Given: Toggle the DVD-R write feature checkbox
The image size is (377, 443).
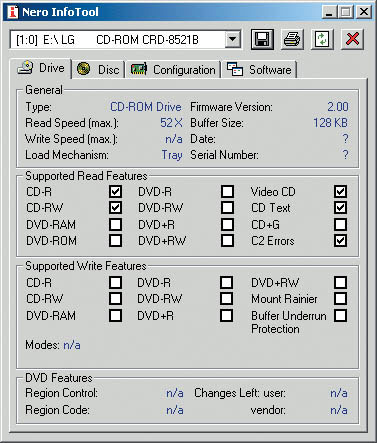Looking at the screenshot, I should 227,283.
